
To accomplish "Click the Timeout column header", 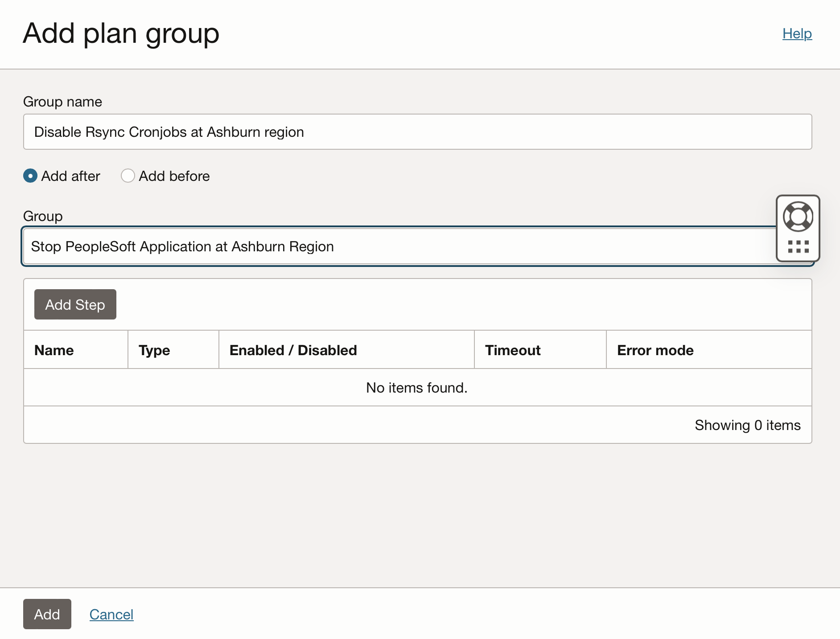I will tap(540, 350).
